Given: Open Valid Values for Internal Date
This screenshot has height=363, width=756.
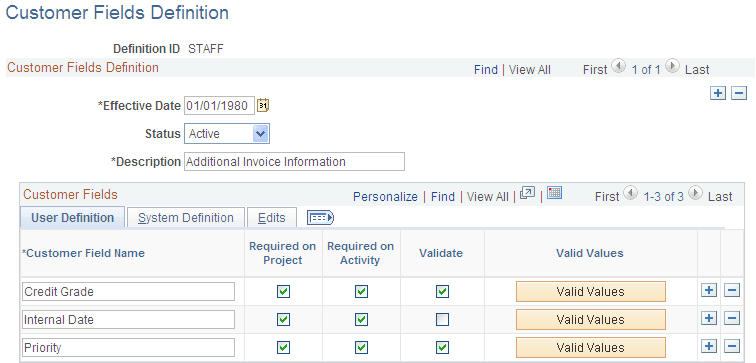Looking at the screenshot, I should tap(591, 319).
